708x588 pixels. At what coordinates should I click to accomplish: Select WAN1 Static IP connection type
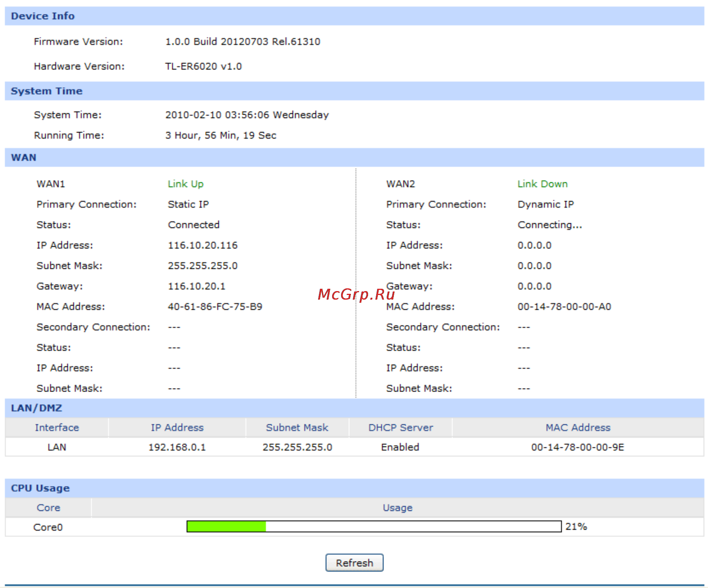[x=188, y=204]
